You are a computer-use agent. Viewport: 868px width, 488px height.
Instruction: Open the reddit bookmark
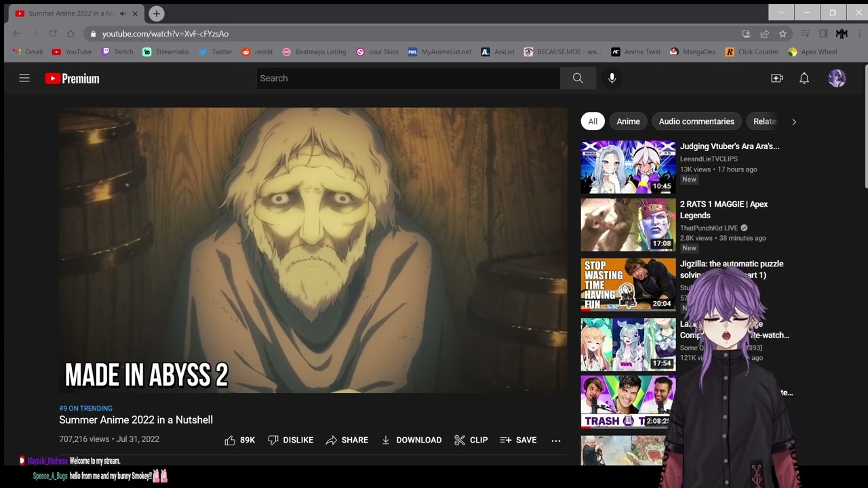pyautogui.click(x=257, y=52)
